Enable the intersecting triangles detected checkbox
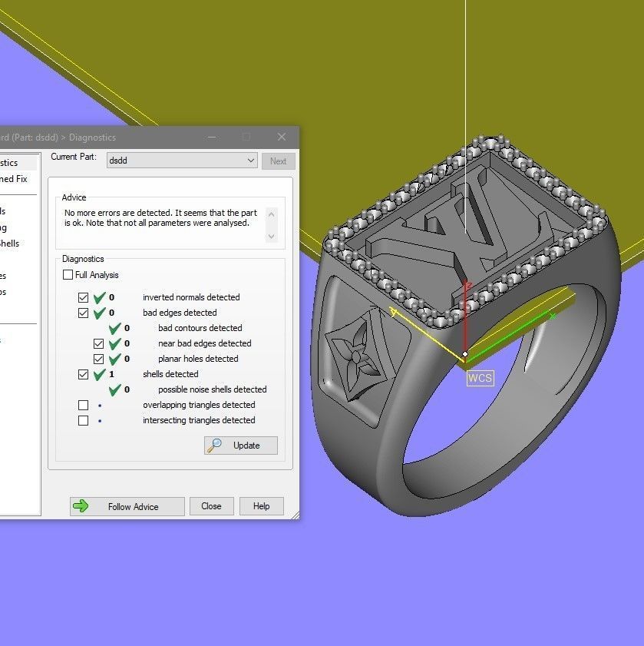The image size is (644, 646). [x=83, y=420]
